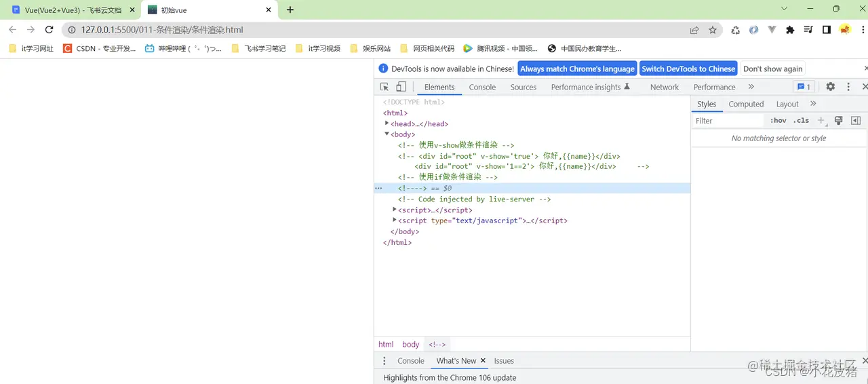Close the Vue(Vue2+Vue3) 飞书云文档 browser tab
The width and height of the screenshot is (868, 384).
click(x=132, y=9)
